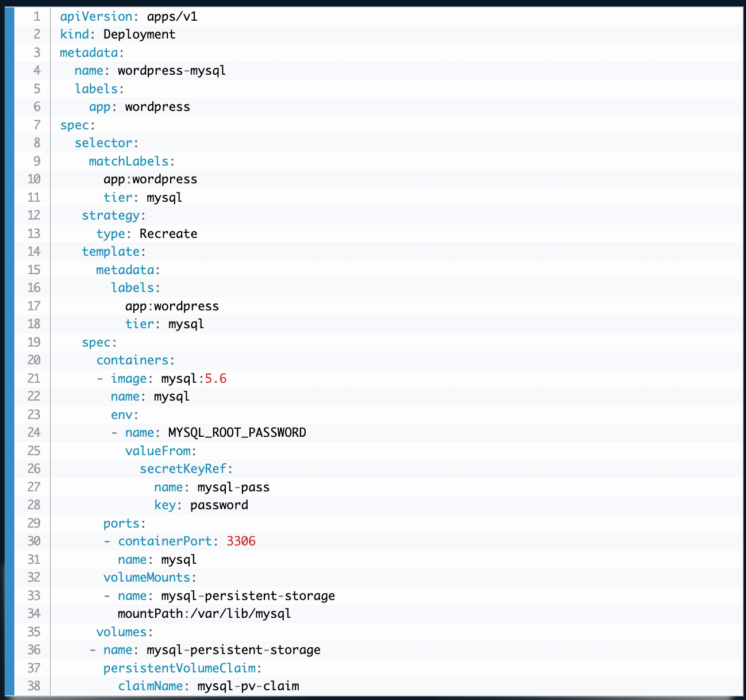Image resolution: width=746 pixels, height=700 pixels.
Task: Click the containers key
Action: pyautogui.click(x=132, y=360)
